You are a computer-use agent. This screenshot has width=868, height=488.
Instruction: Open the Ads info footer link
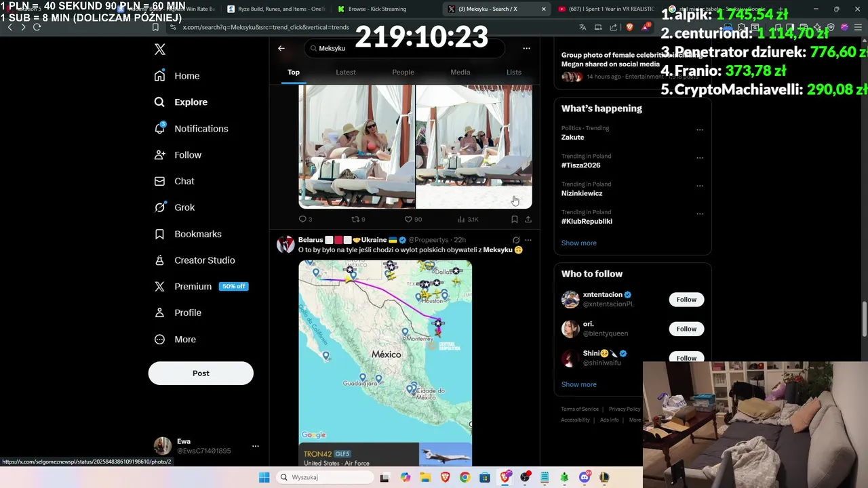pos(610,420)
